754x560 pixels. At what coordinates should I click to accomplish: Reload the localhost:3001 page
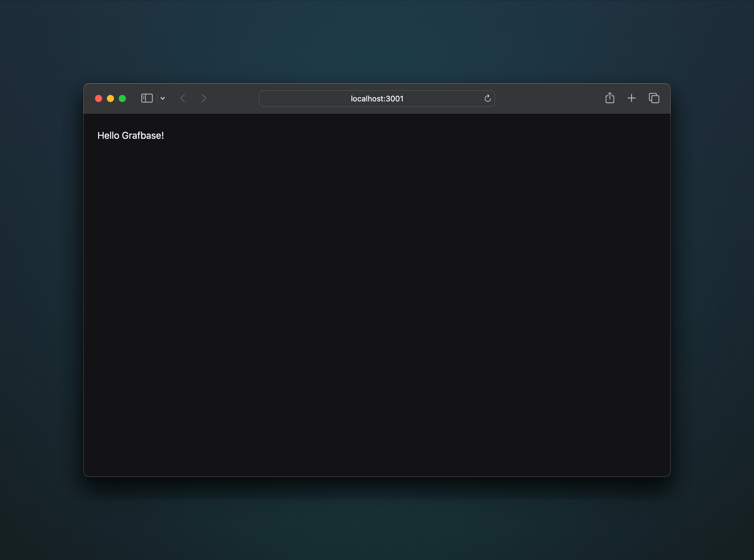(487, 99)
